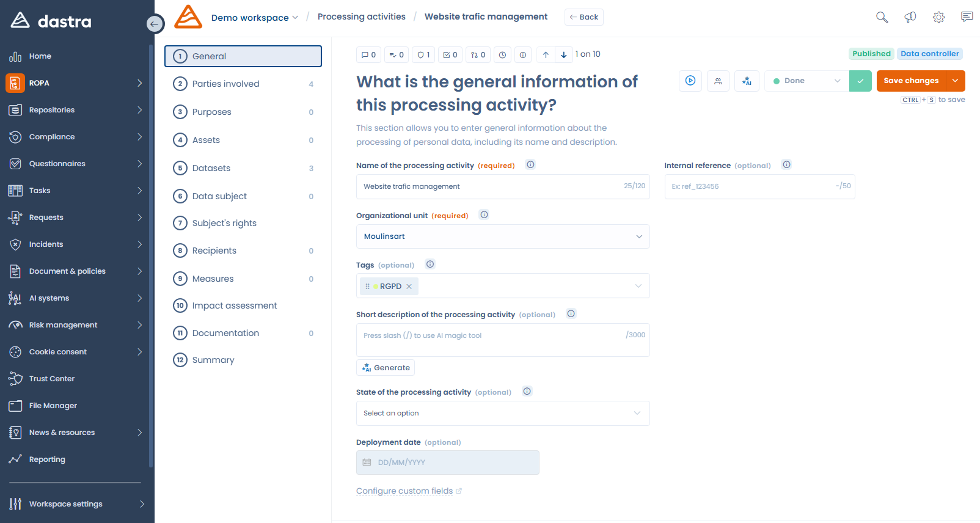Open the Done status dropdown
Image resolution: width=980 pixels, height=523 pixels.
pos(807,81)
